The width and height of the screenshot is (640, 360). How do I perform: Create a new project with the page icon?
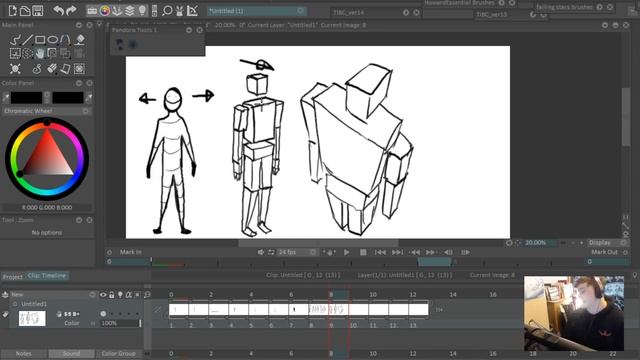pyautogui.click(x=13, y=10)
